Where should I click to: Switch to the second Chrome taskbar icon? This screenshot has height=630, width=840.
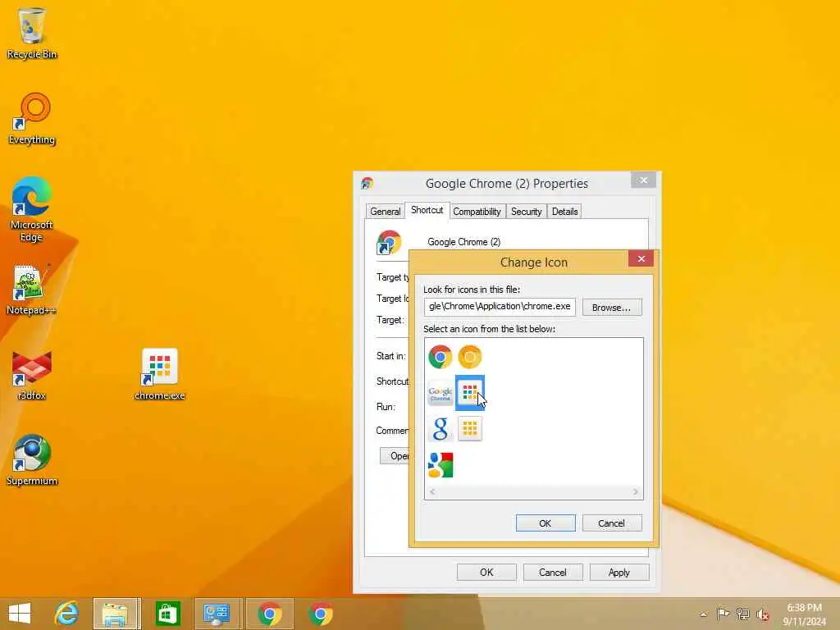pyautogui.click(x=321, y=614)
